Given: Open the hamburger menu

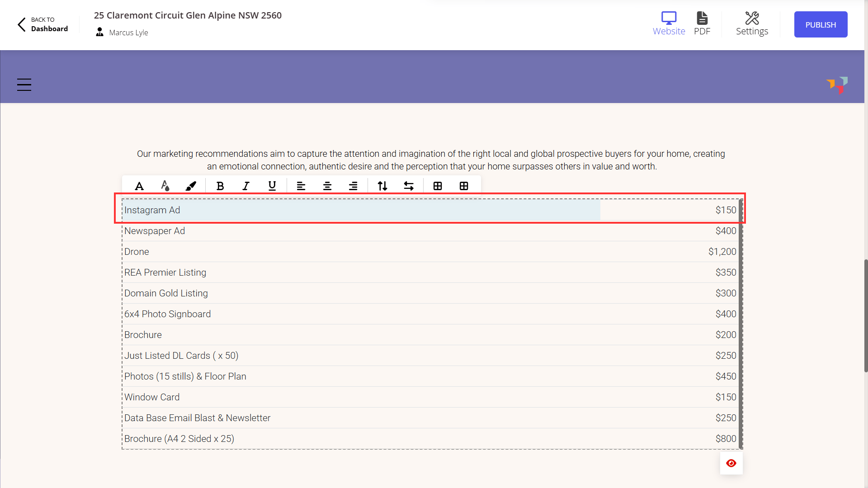Looking at the screenshot, I should pos(24,84).
